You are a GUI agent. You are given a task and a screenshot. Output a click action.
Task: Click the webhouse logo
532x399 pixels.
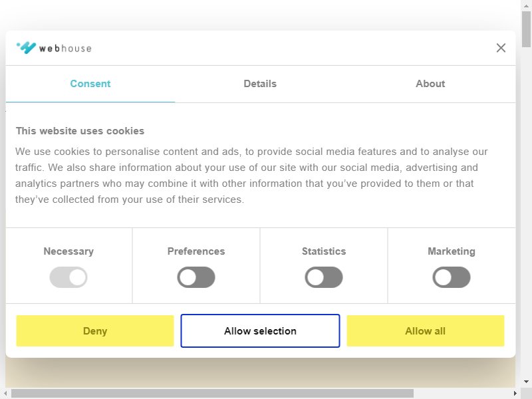pos(54,48)
